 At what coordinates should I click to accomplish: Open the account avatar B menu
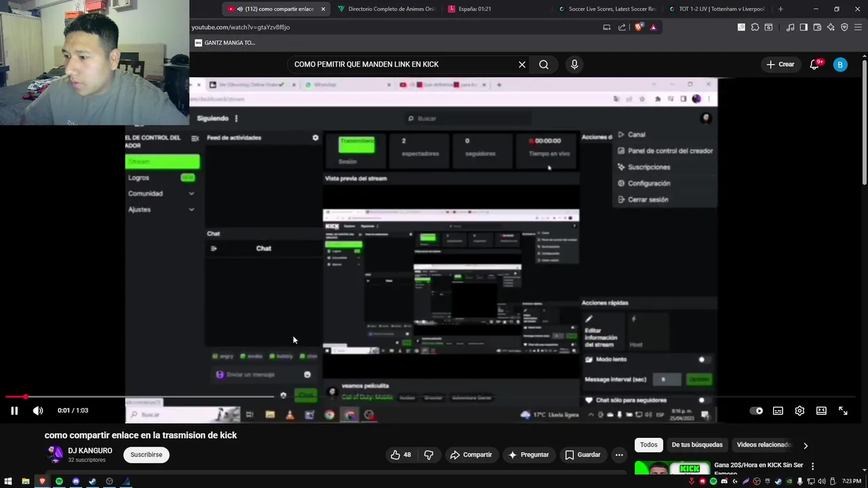tap(840, 64)
